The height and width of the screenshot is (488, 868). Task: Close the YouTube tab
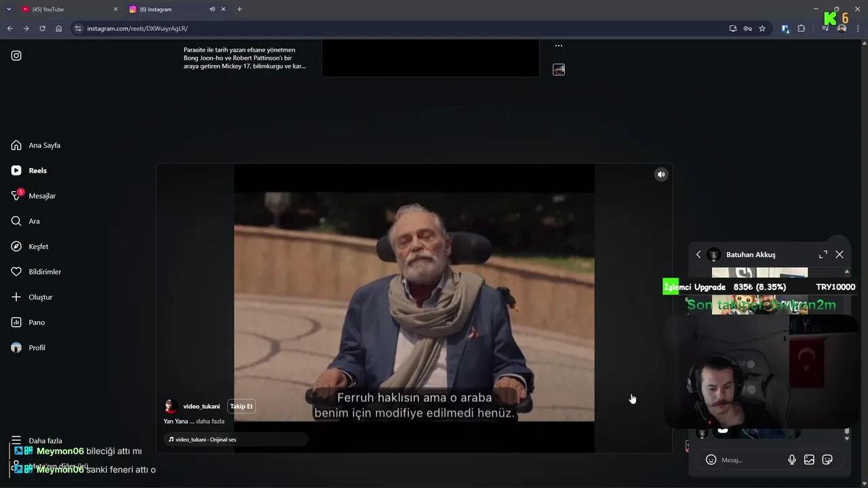pyautogui.click(x=115, y=9)
